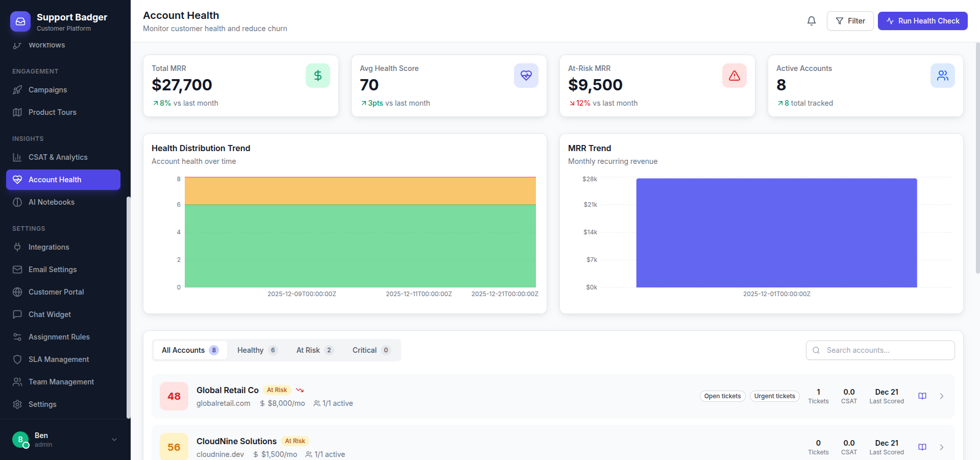Open Product Tours from the sidebar
Image resolution: width=980 pixels, height=460 pixels.
(53, 112)
